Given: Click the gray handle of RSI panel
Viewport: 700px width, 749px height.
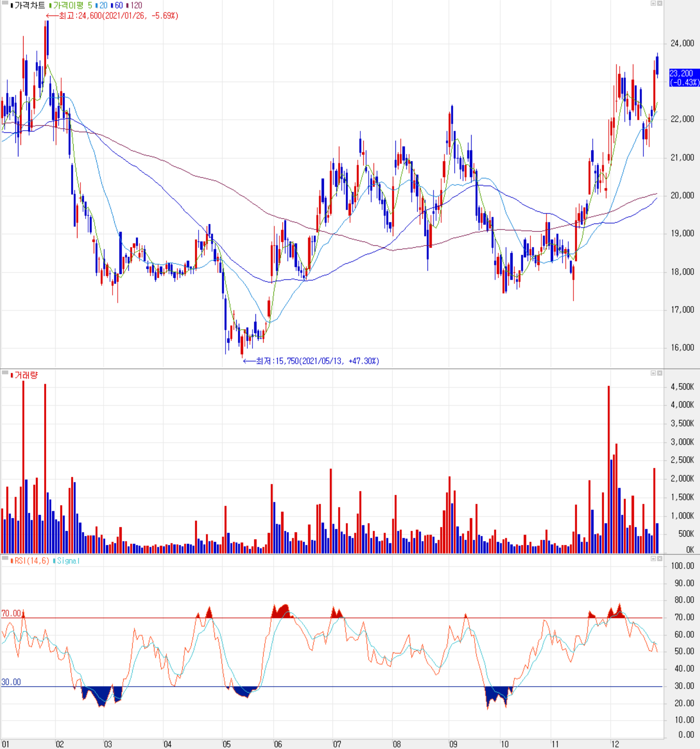Looking at the screenshot, I should point(5,558).
